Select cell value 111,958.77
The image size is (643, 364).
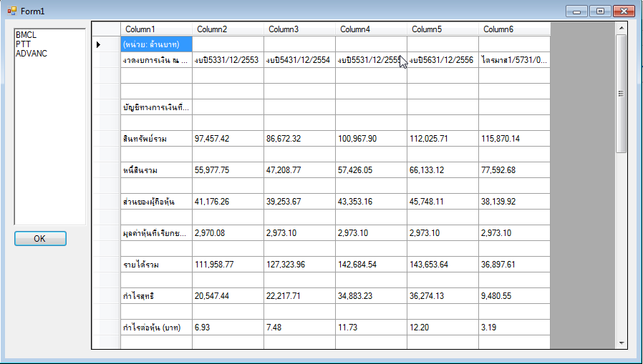coord(228,265)
